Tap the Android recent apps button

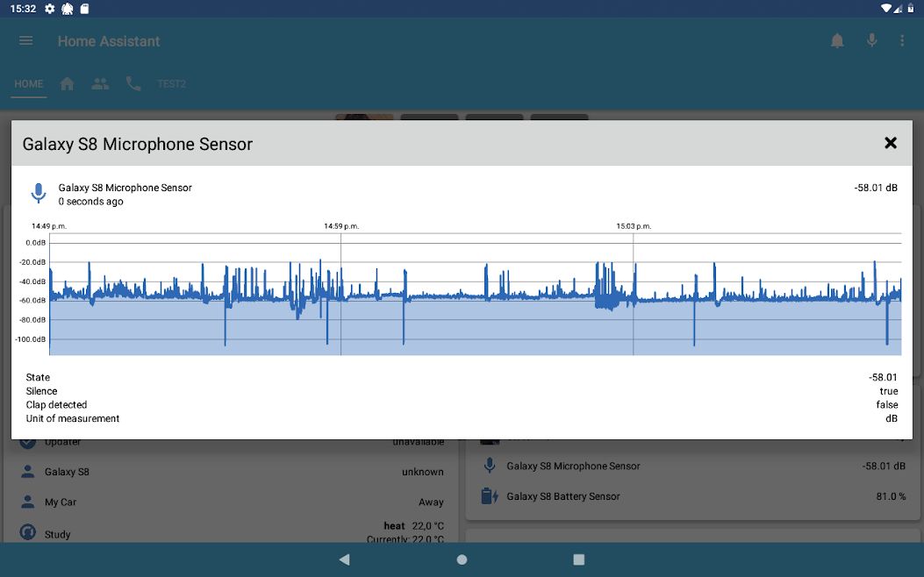578,559
